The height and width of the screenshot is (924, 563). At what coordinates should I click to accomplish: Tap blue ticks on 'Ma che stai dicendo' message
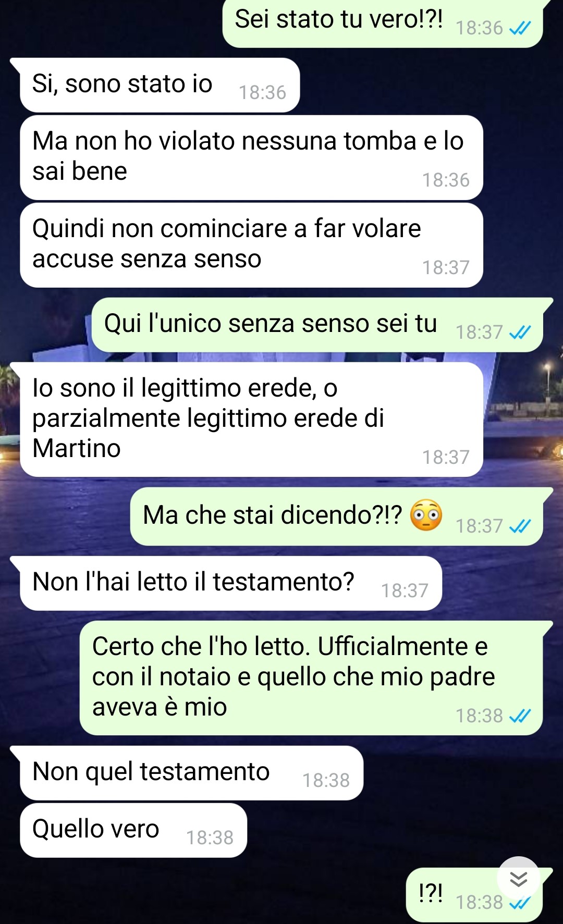pos(520,526)
